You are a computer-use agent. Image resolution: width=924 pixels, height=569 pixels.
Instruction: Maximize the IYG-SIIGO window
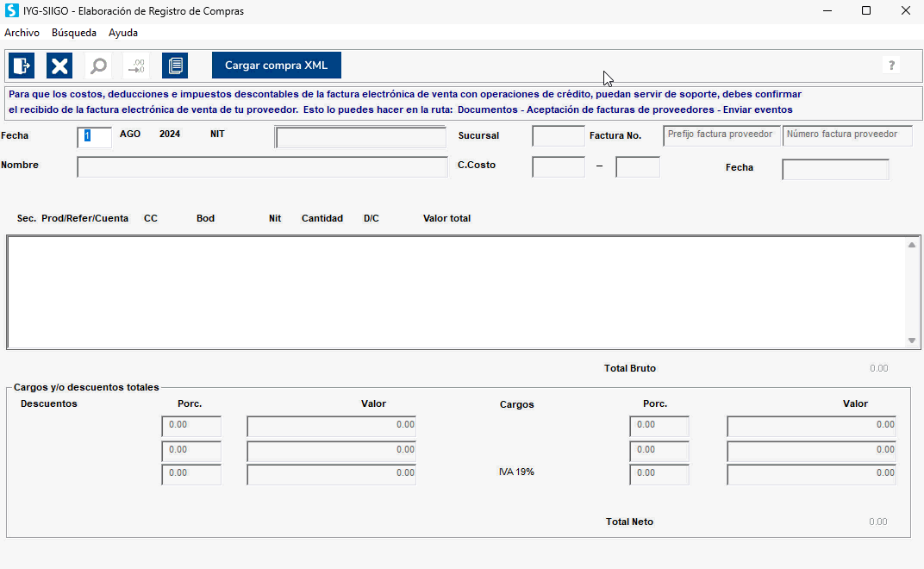pos(866,10)
